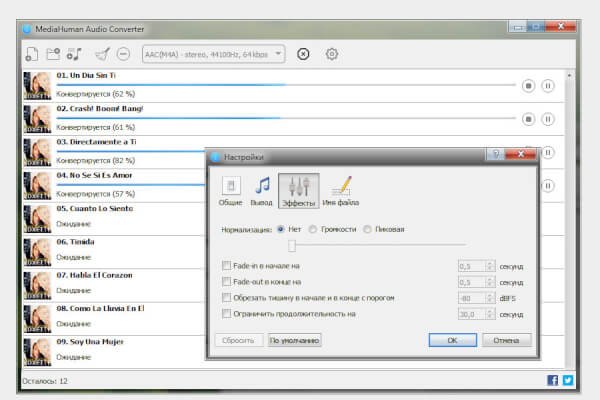
Task: Click the add folder icon in toolbar
Action: (x=53, y=54)
